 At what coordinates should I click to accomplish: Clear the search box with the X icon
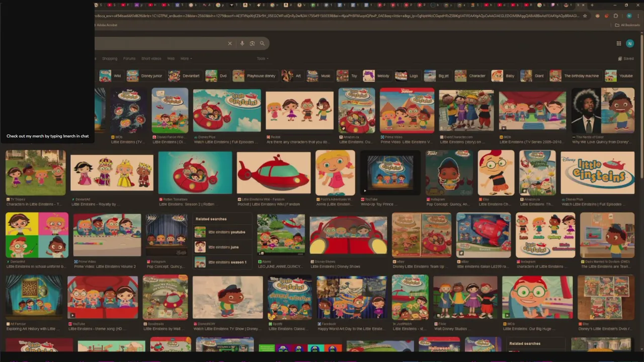pos(230,44)
